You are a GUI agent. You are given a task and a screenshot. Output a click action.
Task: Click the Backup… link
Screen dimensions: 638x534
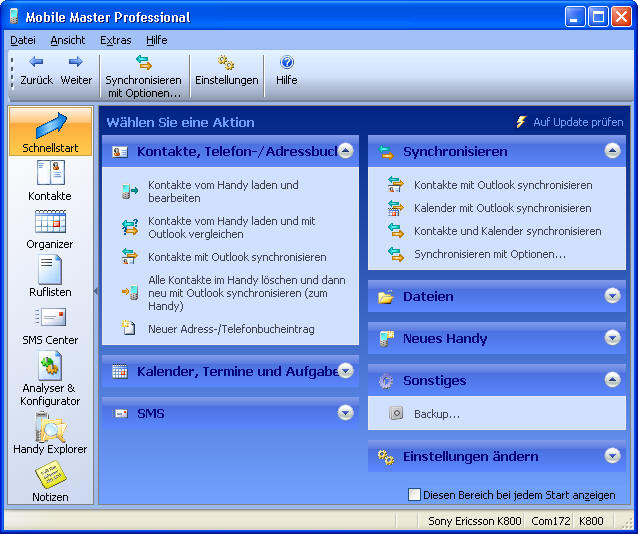coord(437,414)
